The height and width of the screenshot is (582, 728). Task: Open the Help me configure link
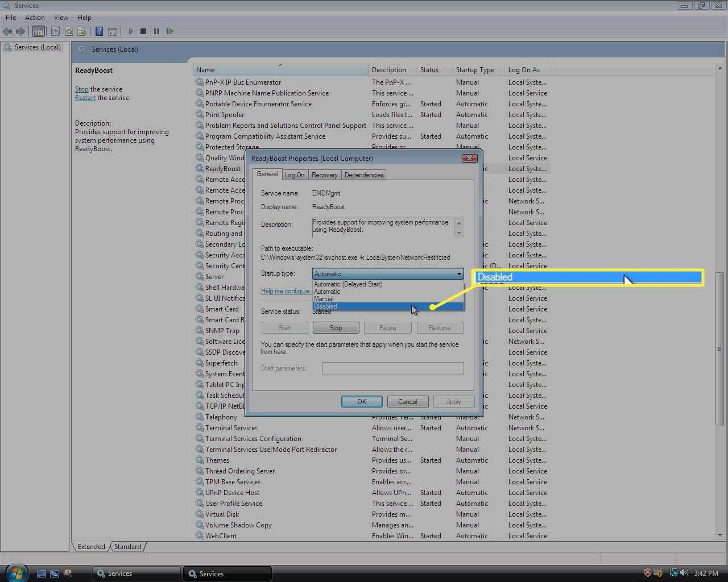pos(286,291)
